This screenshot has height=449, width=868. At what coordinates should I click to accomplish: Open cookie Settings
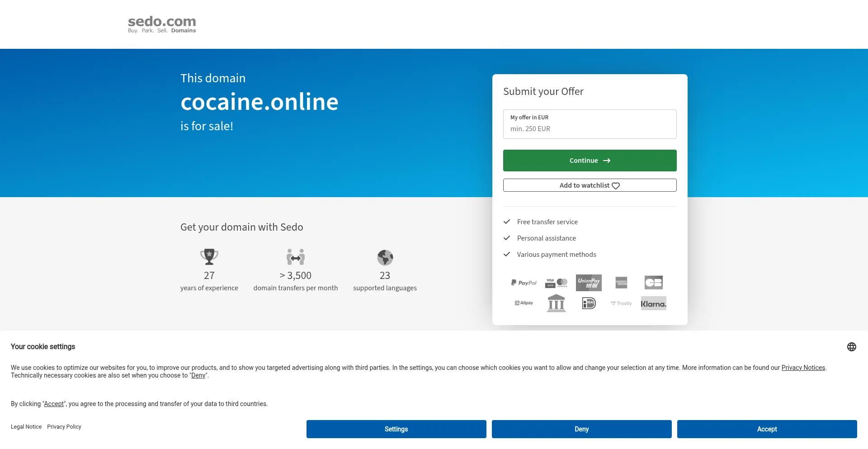click(x=396, y=429)
